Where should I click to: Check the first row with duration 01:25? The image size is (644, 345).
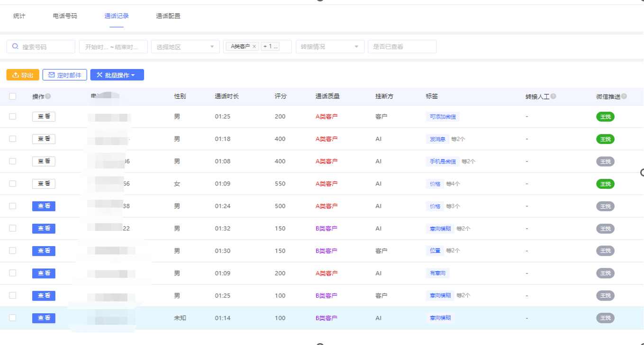[x=13, y=116]
